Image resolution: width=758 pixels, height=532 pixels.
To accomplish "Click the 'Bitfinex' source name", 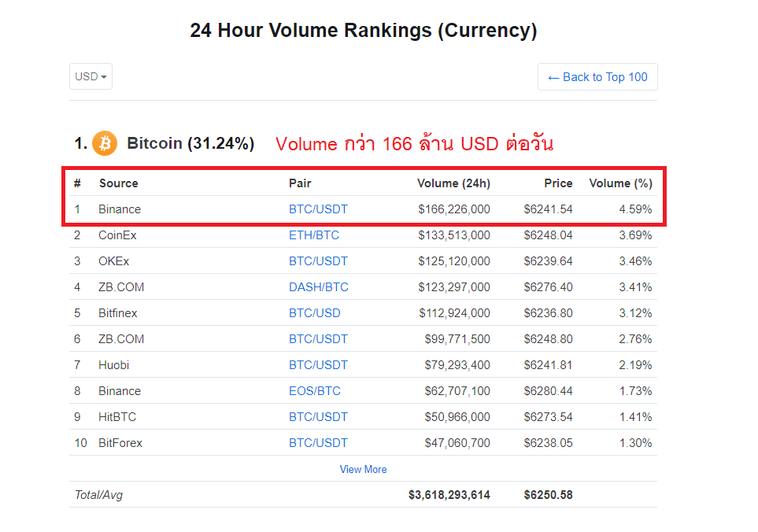I will (118, 313).
